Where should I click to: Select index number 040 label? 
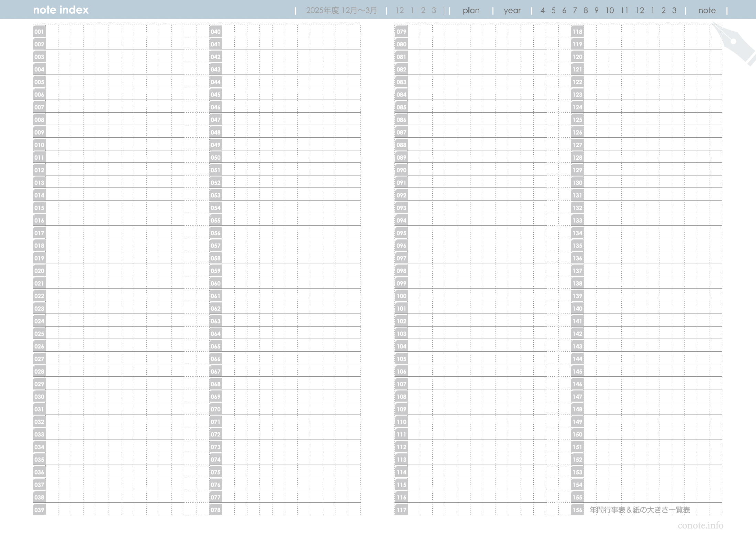pos(215,32)
